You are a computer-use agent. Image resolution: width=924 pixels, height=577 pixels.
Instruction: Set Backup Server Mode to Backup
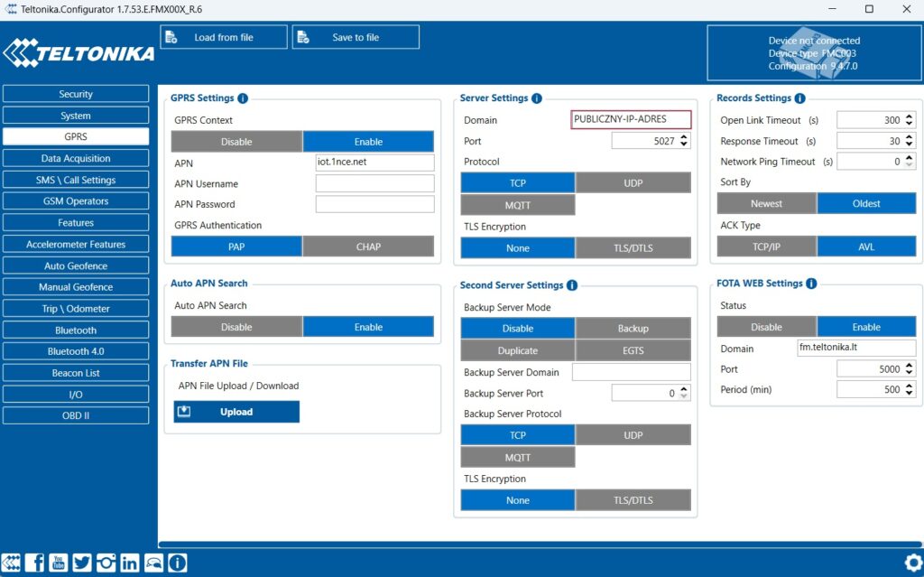pos(633,328)
